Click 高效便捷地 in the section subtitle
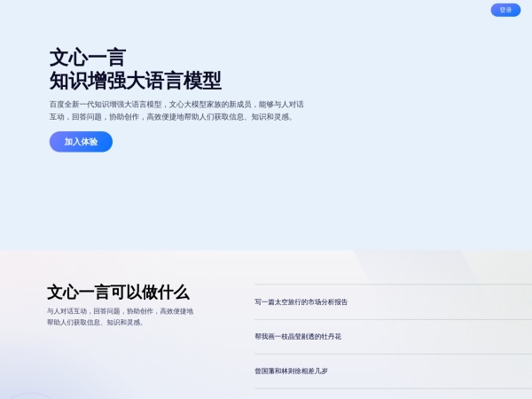The image size is (532, 399). tap(176, 311)
